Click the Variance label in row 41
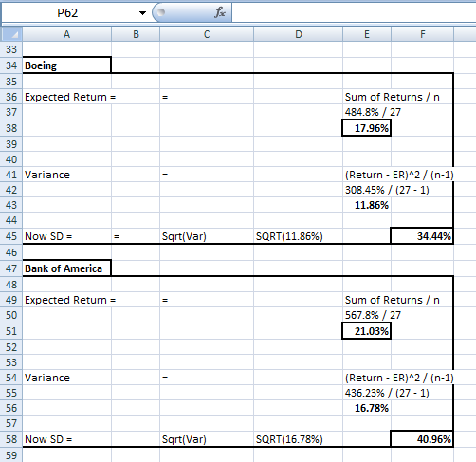476x462 pixels. pos(47,175)
